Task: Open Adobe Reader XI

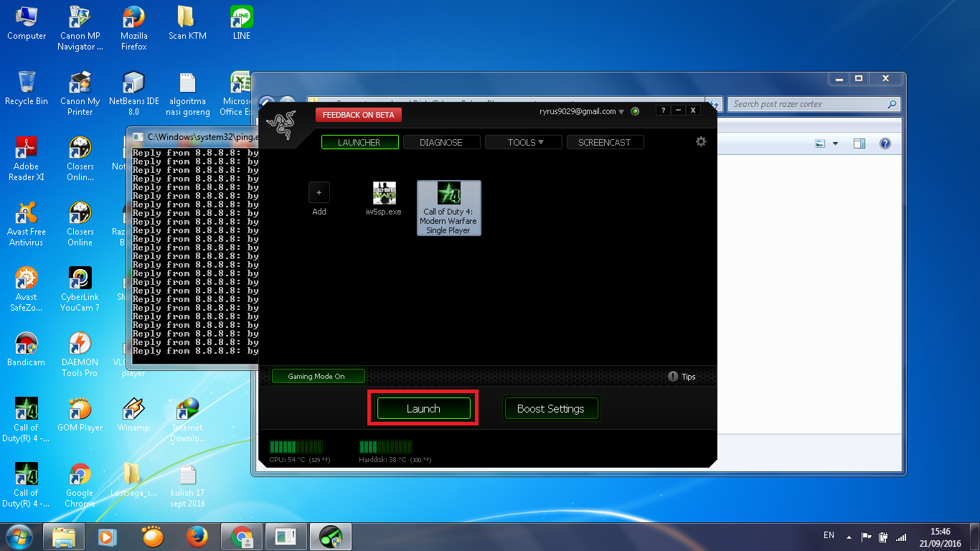Action: tap(27, 159)
